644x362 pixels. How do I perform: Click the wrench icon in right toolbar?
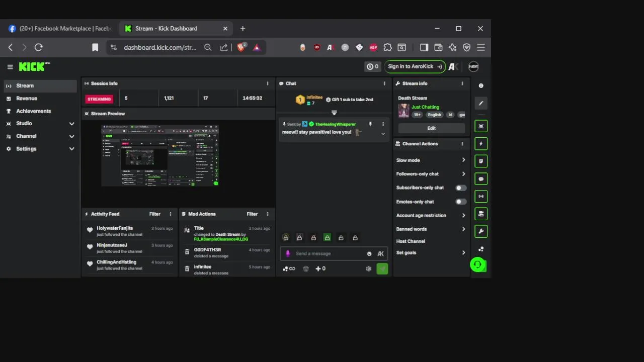tap(481, 231)
